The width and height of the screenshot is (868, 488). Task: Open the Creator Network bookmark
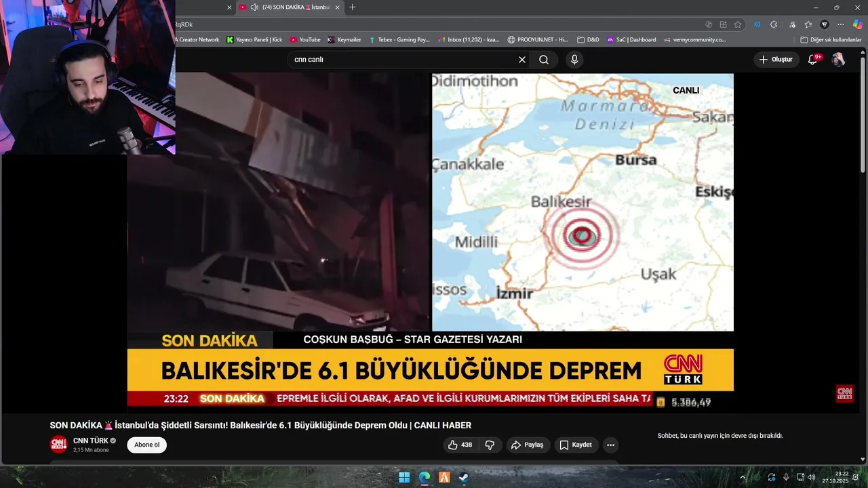pos(197,40)
